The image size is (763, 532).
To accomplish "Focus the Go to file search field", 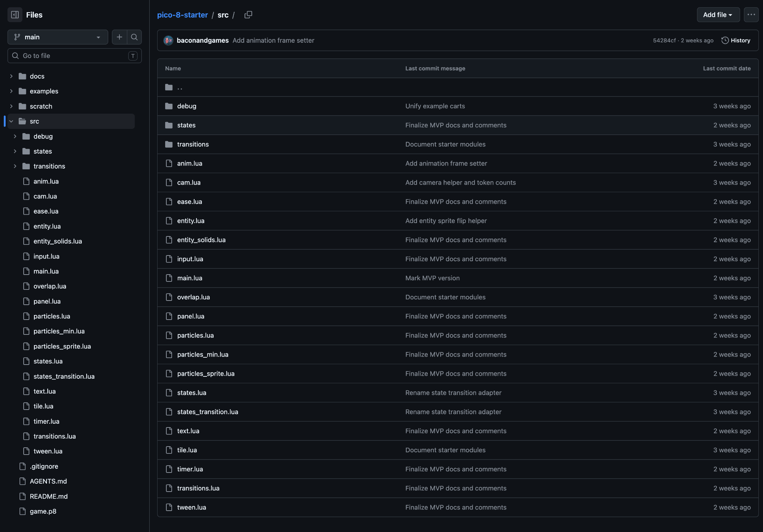I will 74,56.
